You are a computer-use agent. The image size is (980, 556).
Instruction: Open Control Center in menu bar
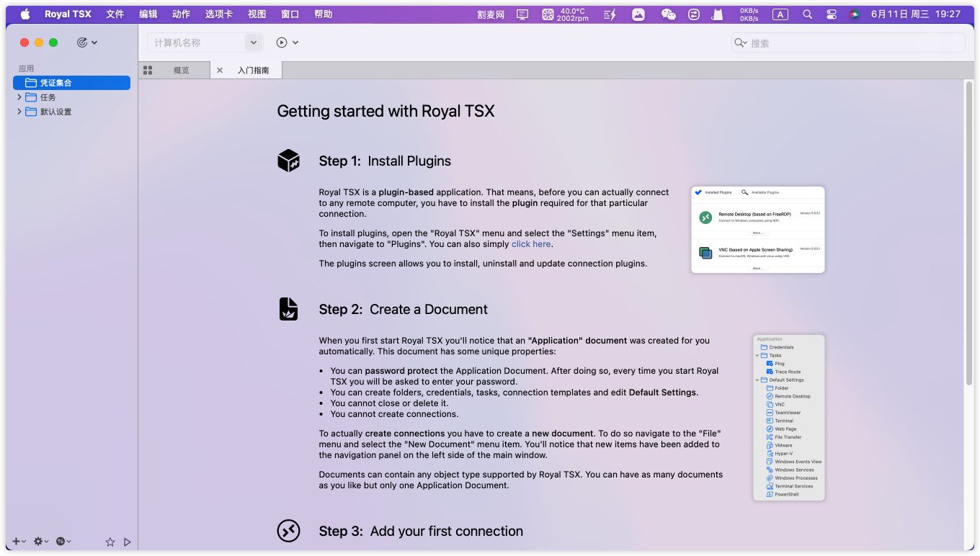pyautogui.click(x=831, y=14)
